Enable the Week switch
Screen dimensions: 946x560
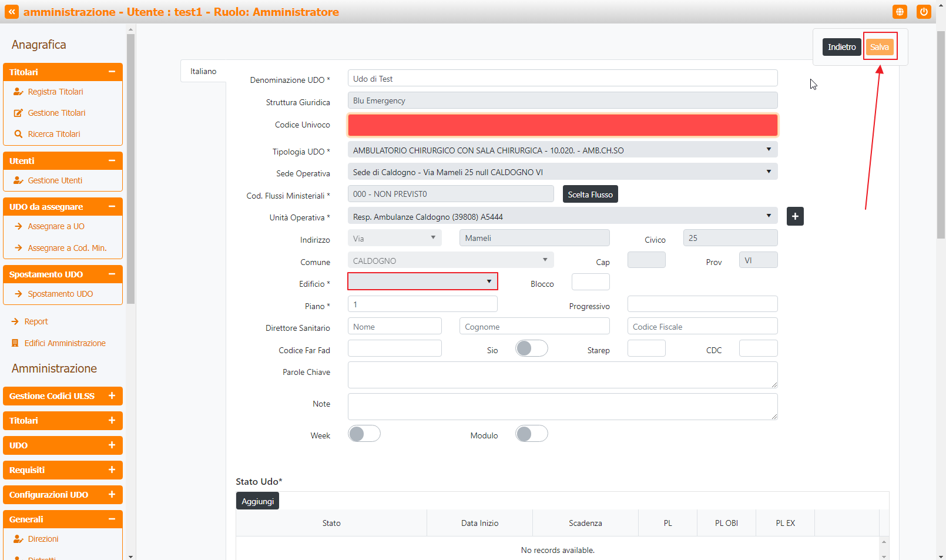point(364,434)
